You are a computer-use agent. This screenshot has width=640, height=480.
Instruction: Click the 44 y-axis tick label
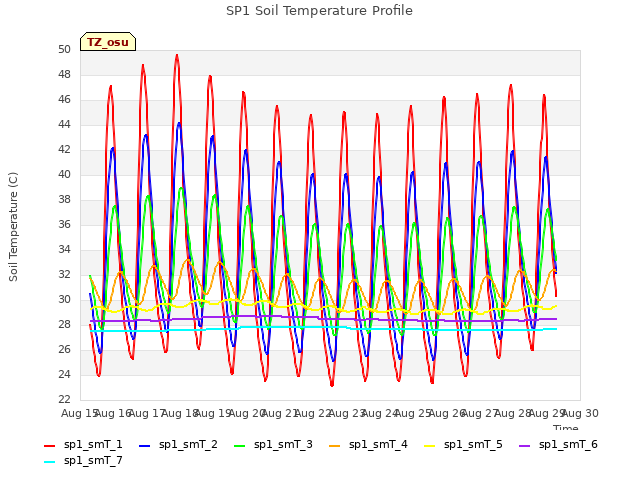tap(64, 124)
